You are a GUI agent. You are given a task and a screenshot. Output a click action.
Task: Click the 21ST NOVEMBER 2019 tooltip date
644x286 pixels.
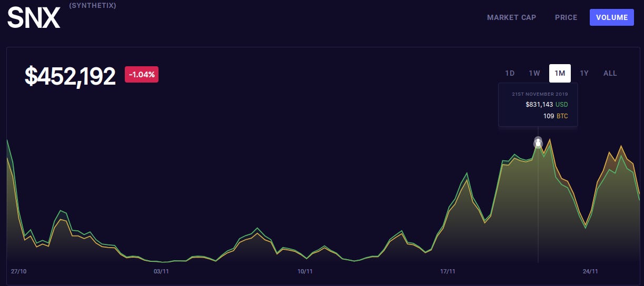540,94
